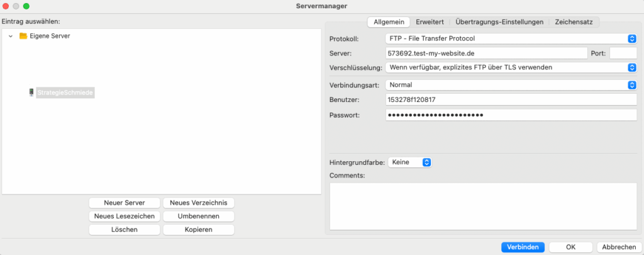Screen dimensions: 644x255
Task: Open the Hintergrundfarbe color dropdown
Action: point(409,162)
